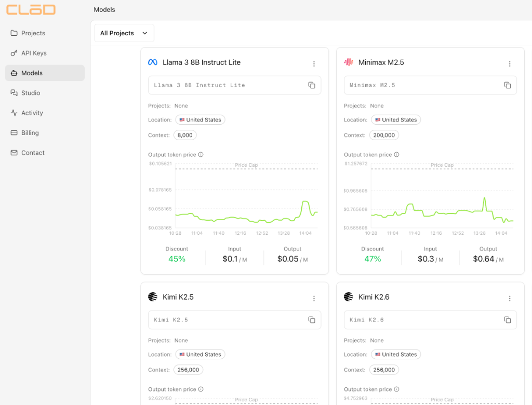Click the United States location tag on the Llama card
This screenshot has width=532, height=405.
click(x=200, y=120)
